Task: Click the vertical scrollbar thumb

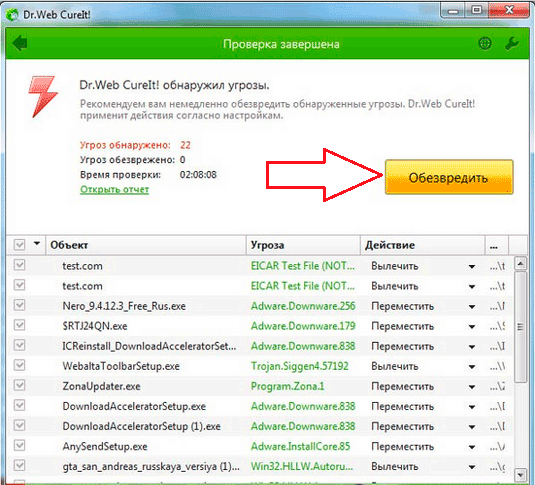Action: 520,327
